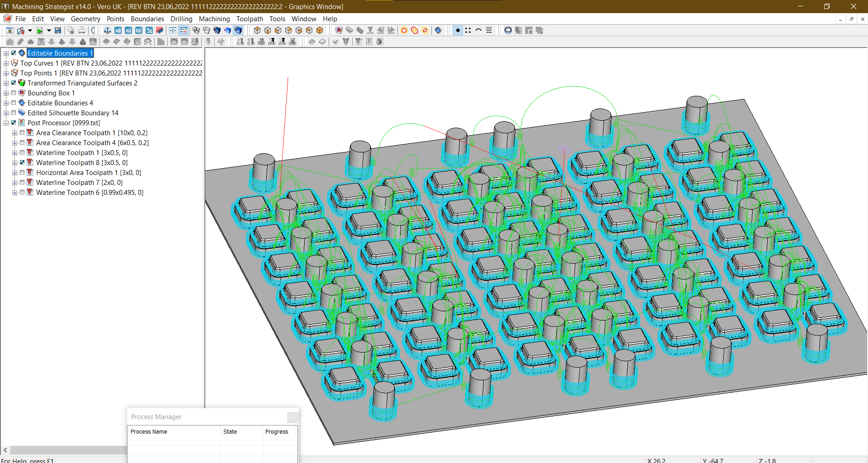Click the Open file icon with red pen
This screenshot has height=463, width=868.
pyautogui.click(x=21, y=30)
